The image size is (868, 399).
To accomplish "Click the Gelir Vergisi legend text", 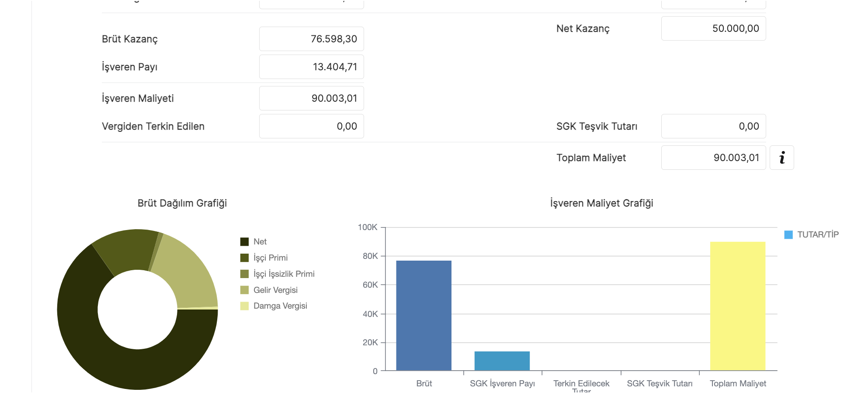I will pos(275,290).
